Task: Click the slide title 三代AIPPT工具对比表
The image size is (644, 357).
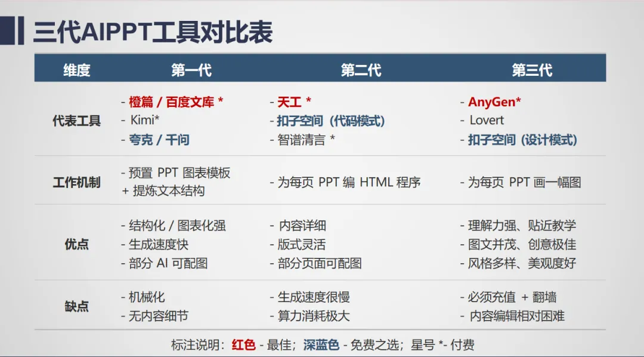Action: [153, 32]
